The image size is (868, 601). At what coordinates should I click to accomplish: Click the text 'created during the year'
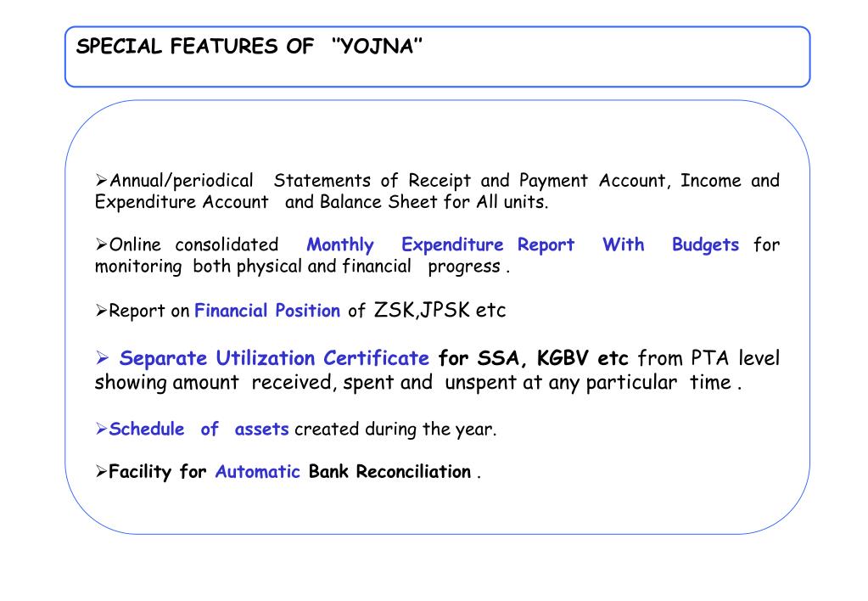point(395,430)
